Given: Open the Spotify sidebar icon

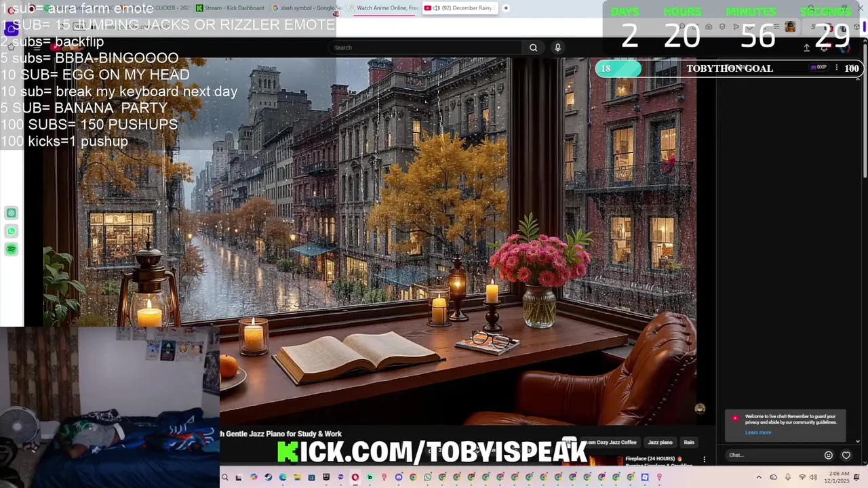Looking at the screenshot, I should tap(12, 249).
